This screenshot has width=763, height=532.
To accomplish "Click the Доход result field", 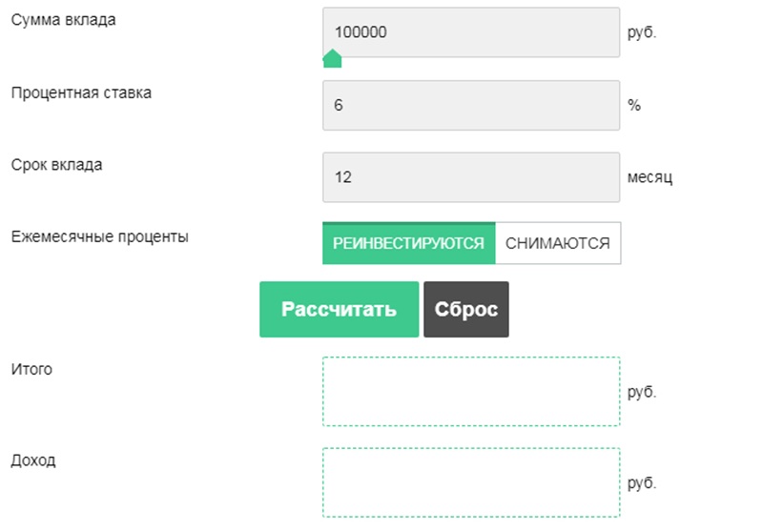I will coord(471,481).
